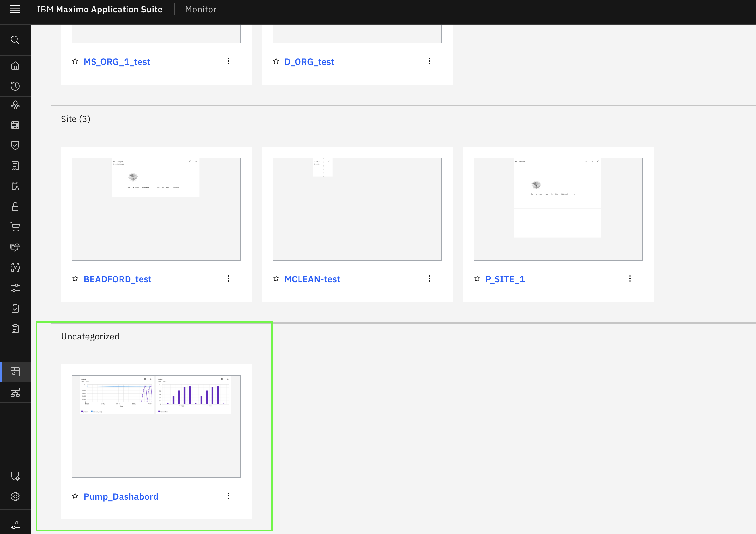Open settings gear icon in sidebar
This screenshot has height=534, width=756.
point(15,496)
